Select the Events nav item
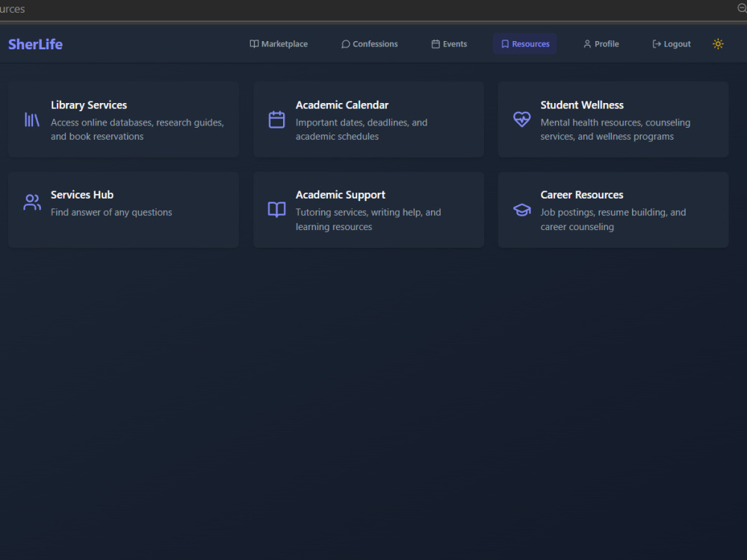This screenshot has width=747, height=560. 449,44
